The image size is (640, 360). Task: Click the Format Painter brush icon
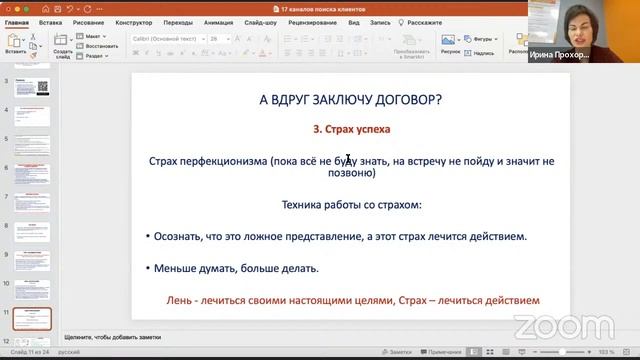click(x=33, y=55)
